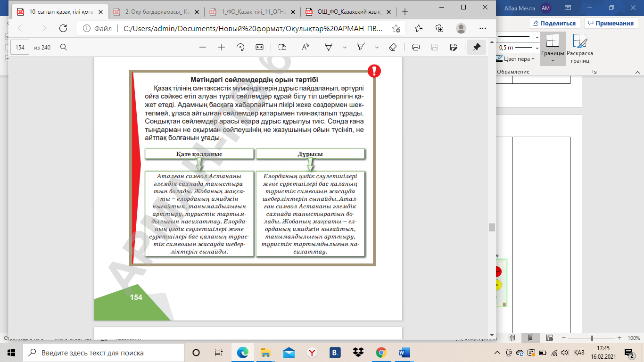Open line style dropdown in Word
This screenshot has height=362, width=644.
point(537,37)
